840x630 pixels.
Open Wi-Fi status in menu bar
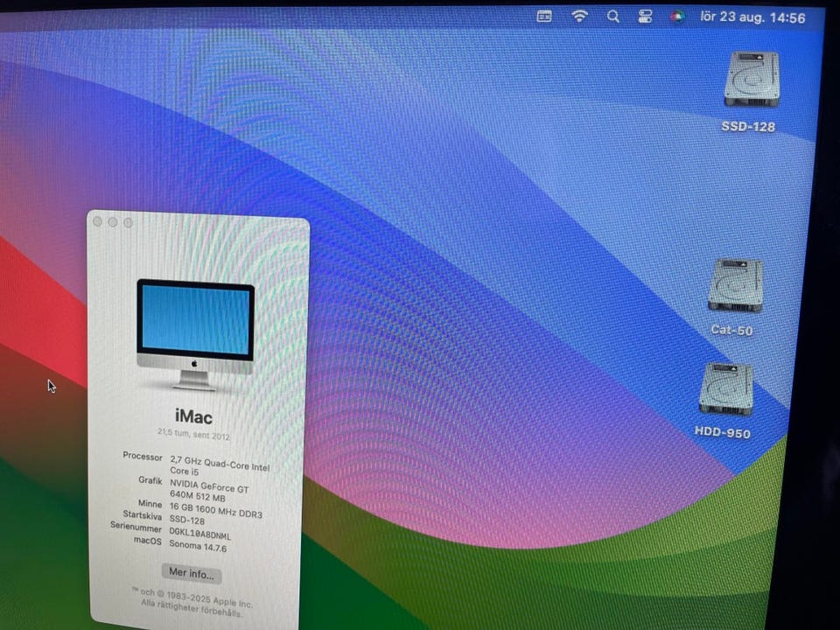coord(579,16)
